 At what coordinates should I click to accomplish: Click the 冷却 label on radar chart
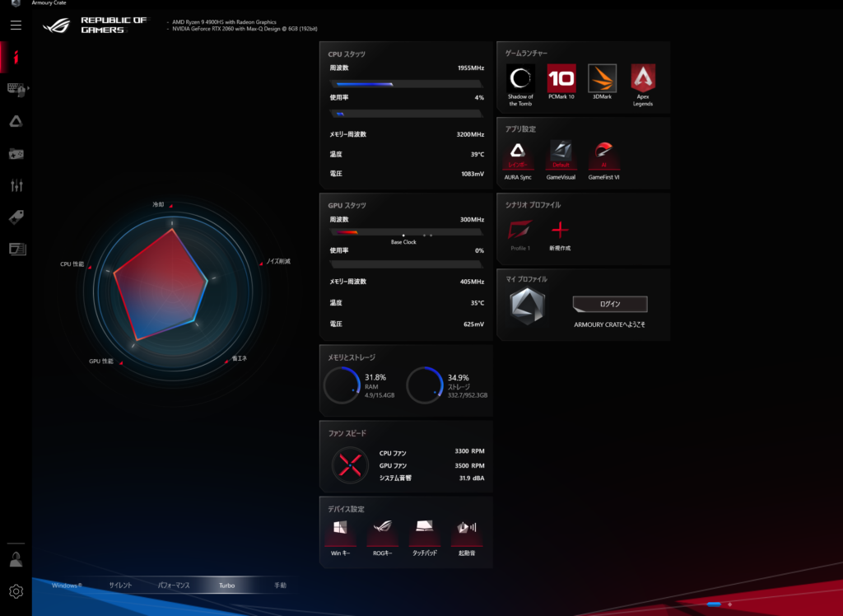[x=158, y=205]
